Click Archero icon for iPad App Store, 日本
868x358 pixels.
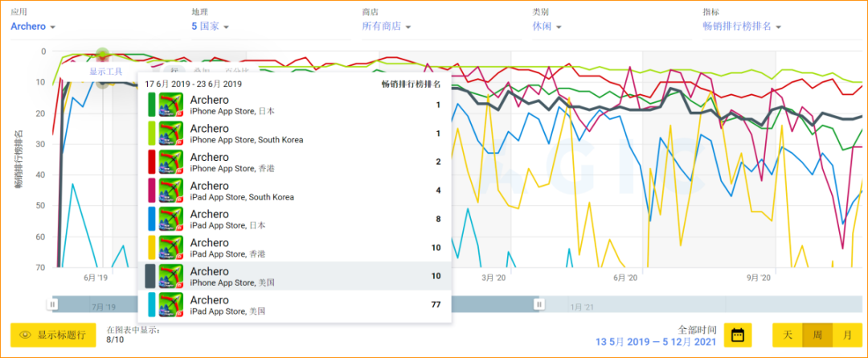(x=170, y=219)
